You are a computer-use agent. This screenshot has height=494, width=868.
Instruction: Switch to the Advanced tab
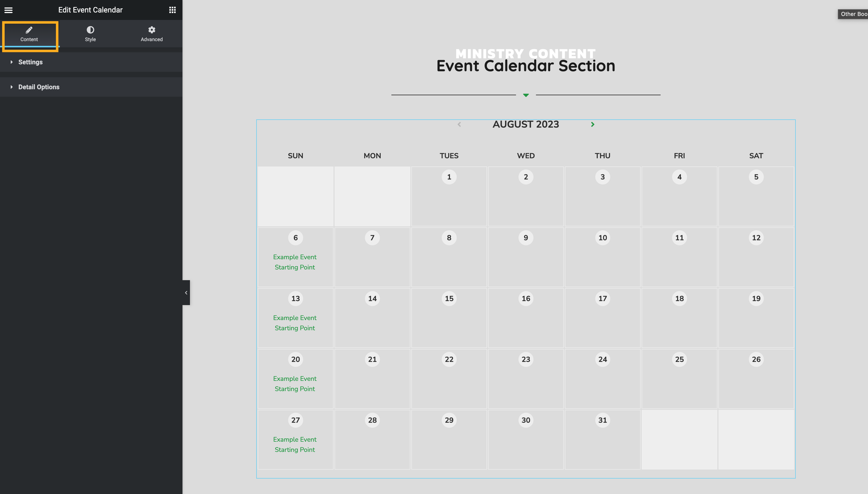[x=152, y=34]
